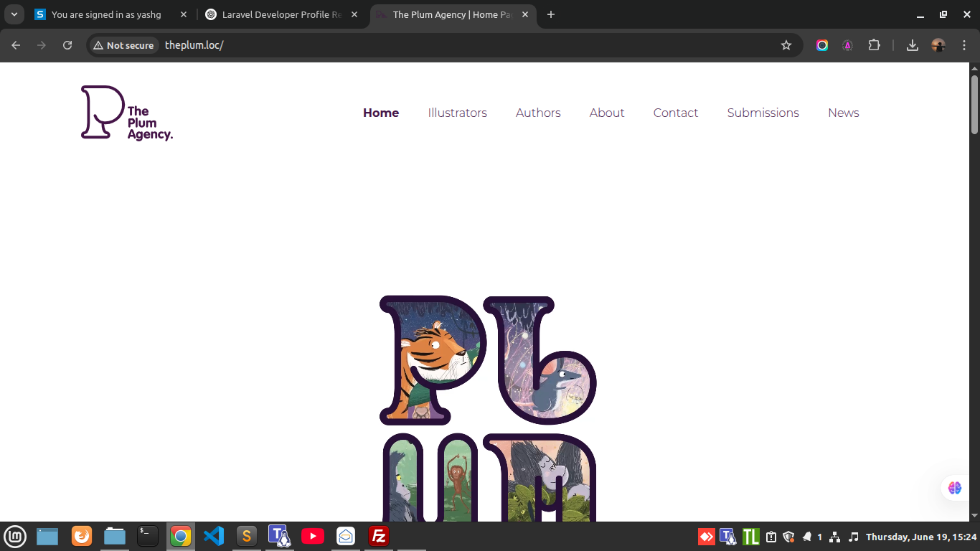Open the News page

point(844,113)
